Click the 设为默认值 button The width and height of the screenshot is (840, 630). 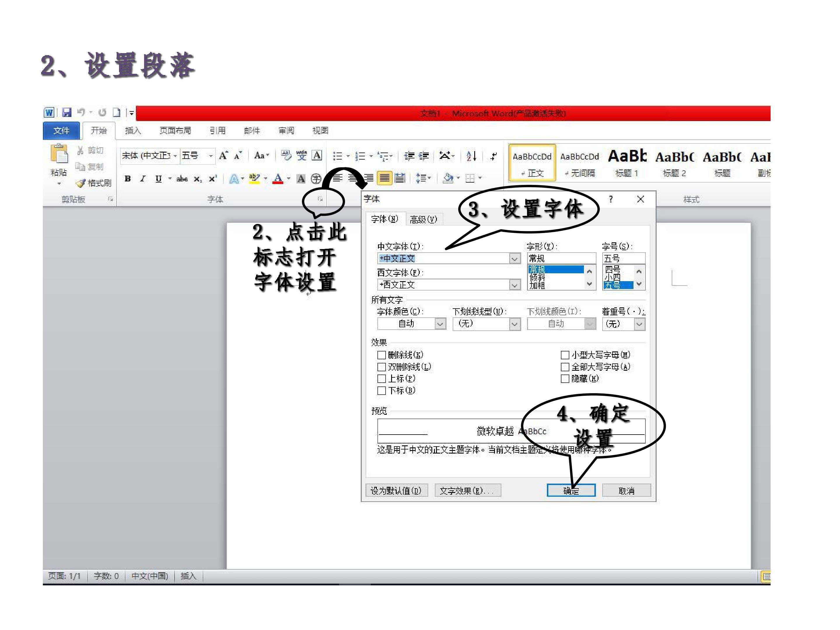(396, 490)
